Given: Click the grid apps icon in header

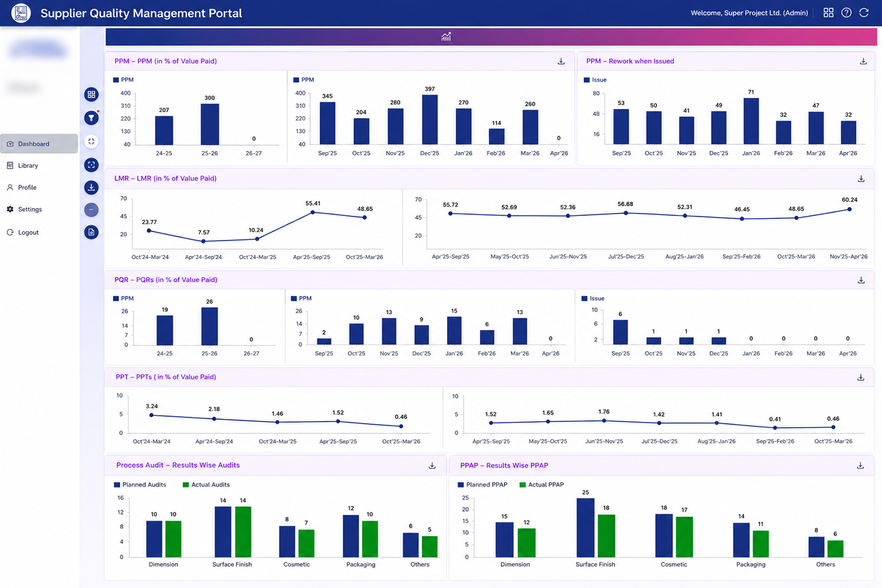Looking at the screenshot, I should pyautogui.click(x=828, y=13).
